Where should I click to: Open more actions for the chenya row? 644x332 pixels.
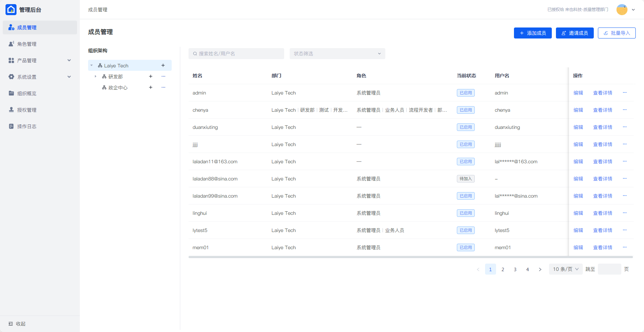625,110
